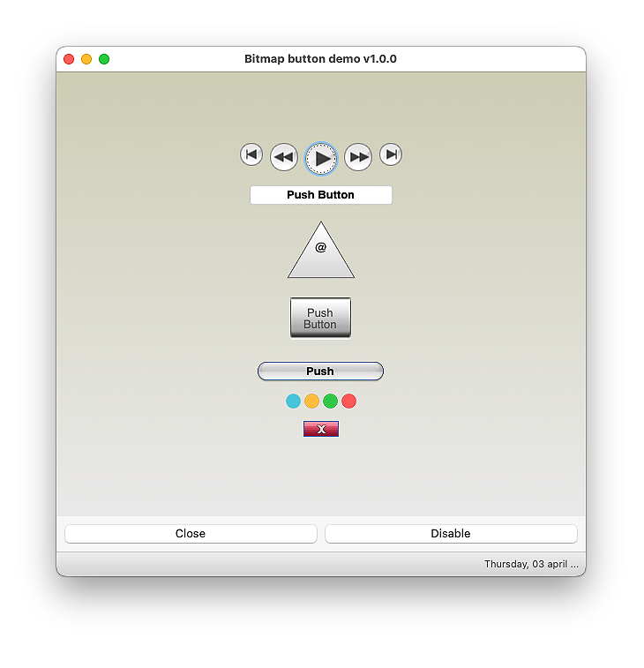The width and height of the screenshot is (644, 668).
Task: Select the orange circle button below Push
Action: pyautogui.click(x=311, y=401)
